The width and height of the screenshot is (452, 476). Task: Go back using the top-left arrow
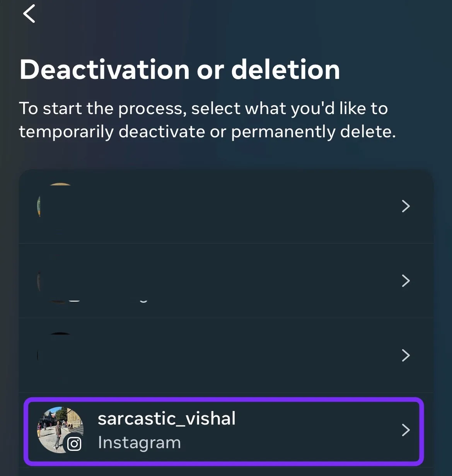[29, 14]
